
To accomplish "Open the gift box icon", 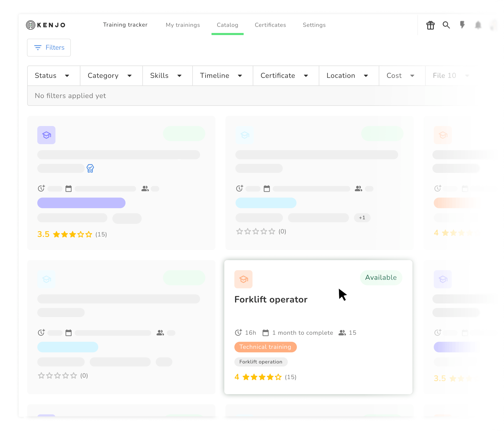I will [x=430, y=25].
